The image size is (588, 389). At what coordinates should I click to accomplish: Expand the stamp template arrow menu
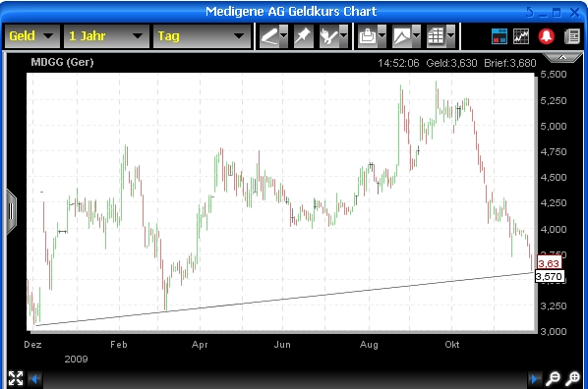click(x=382, y=36)
